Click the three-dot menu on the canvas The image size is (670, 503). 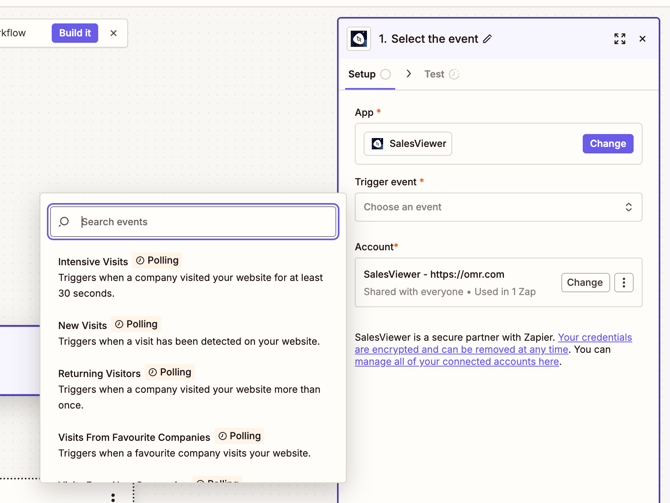(113, 497)
